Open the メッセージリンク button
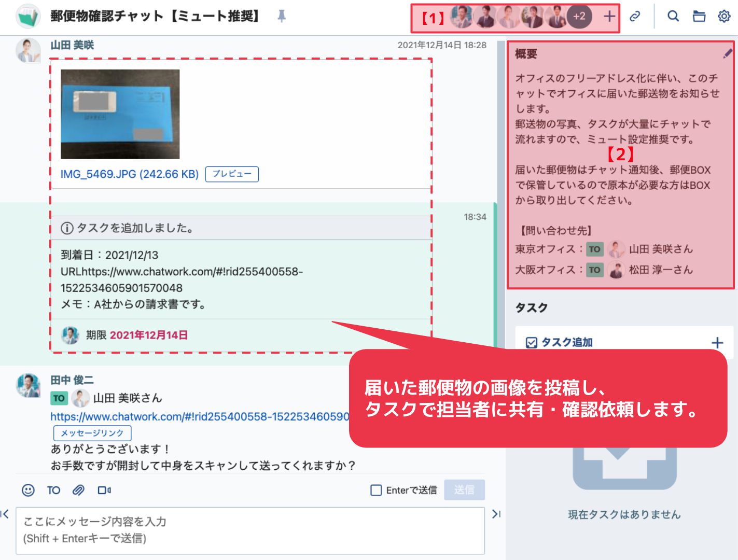The height and width of the screenshot is (560, 738). click(92, 433)
